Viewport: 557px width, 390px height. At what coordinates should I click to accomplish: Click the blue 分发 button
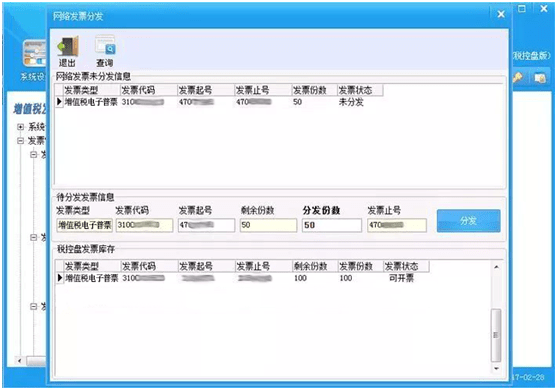click(x=469, y=221)
